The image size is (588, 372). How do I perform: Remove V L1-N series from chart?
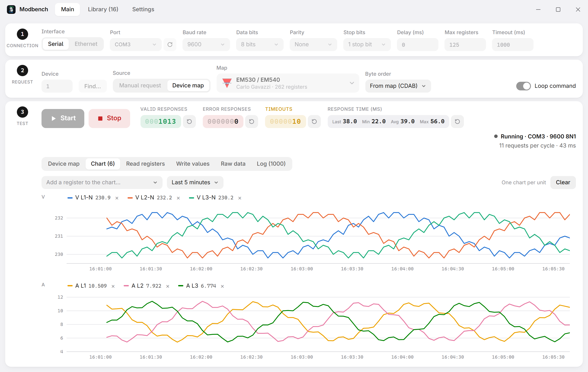[117, 198]
